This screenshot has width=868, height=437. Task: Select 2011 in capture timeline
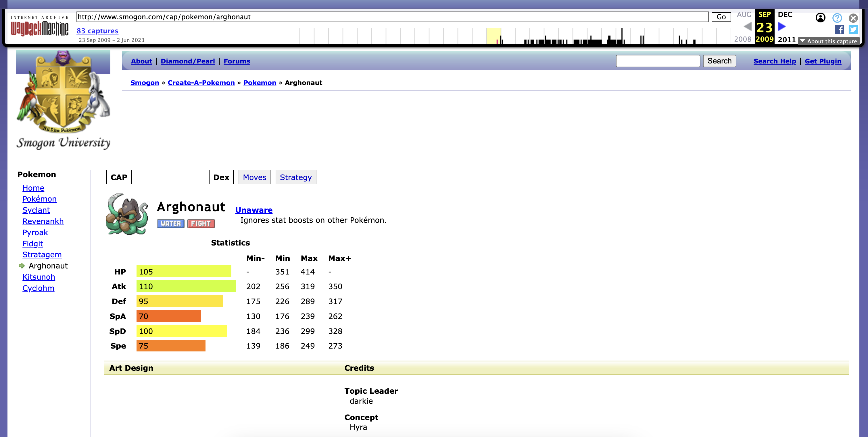pyautogui.click(x=786, y=40)
